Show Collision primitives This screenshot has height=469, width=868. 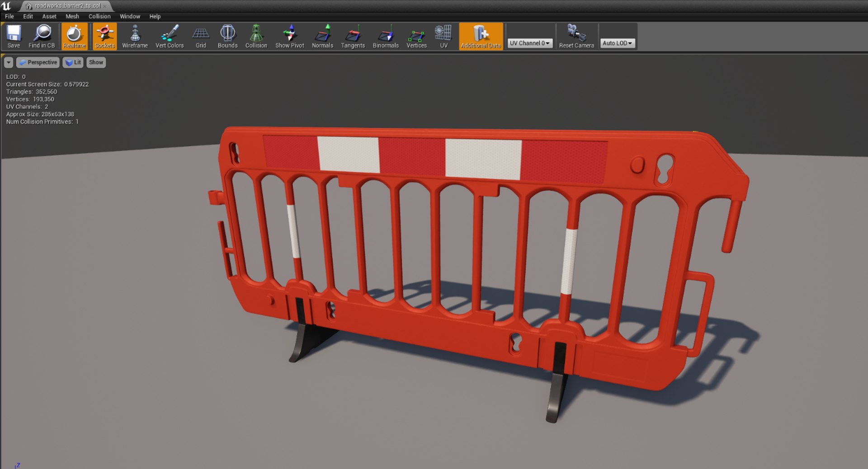click(256, 36)
